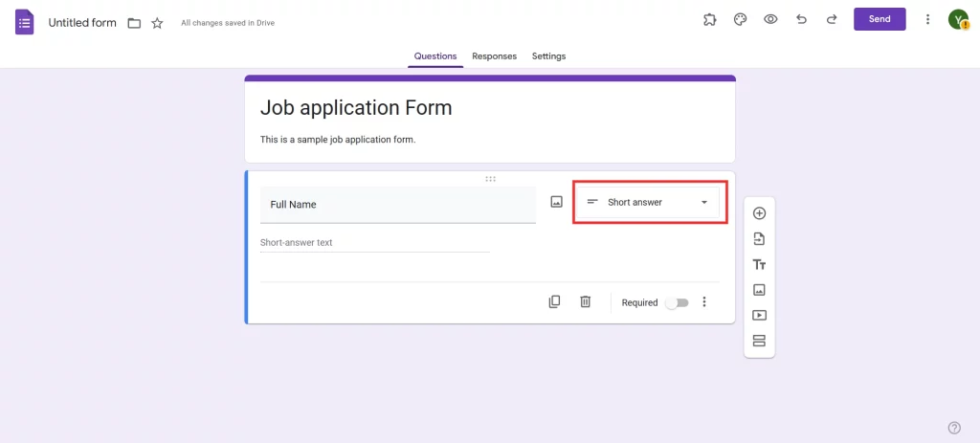The width and height of the screenshot is (980, 443).
Task: Open the header more options menu
Action: pos(927,19)
